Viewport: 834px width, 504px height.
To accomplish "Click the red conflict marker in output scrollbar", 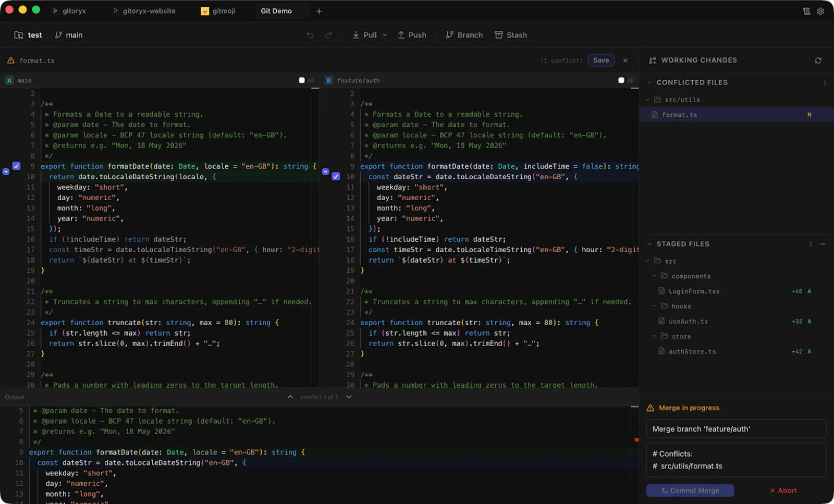I will point(636,440).
